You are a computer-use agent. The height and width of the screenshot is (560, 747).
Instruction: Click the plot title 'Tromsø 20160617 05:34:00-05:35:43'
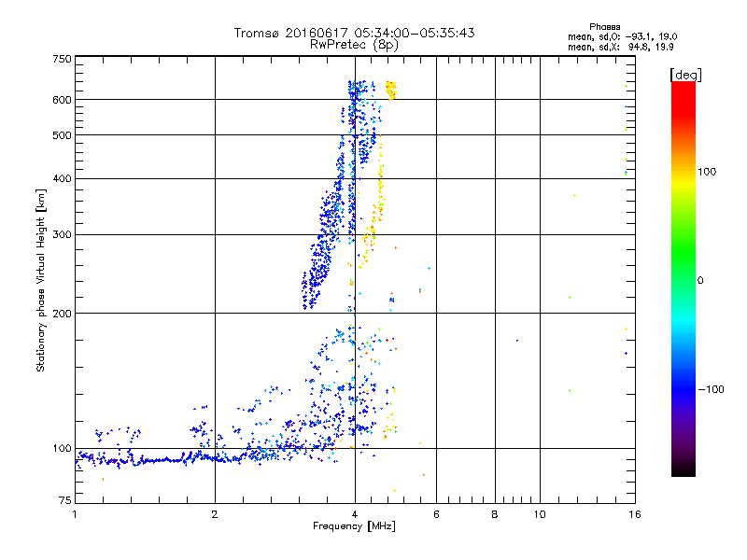pyautogui.click(x=354, y=33)
